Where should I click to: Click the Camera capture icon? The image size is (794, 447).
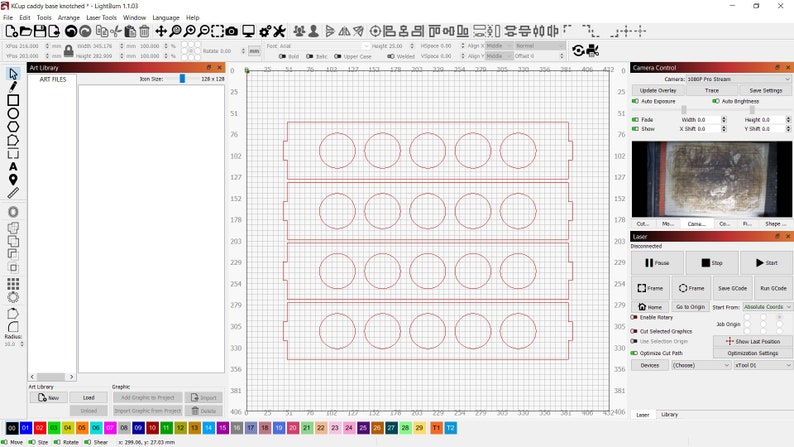(x=231, y=31)
